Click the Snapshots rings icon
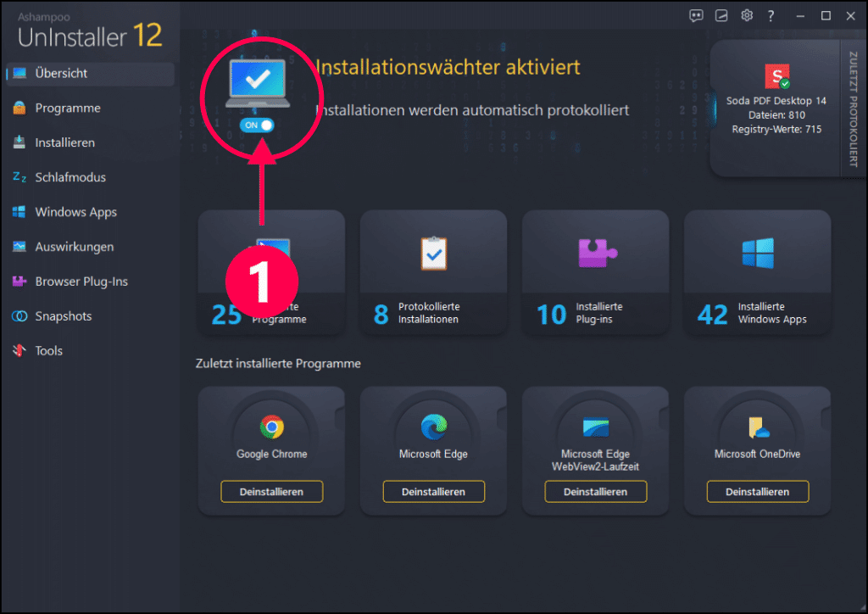 [x=19, y=316]
